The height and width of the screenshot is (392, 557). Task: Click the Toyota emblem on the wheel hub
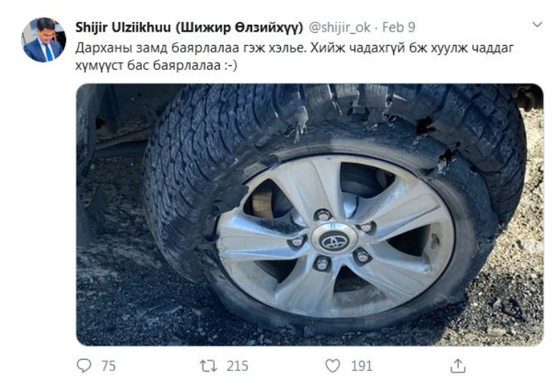point(334,240)
